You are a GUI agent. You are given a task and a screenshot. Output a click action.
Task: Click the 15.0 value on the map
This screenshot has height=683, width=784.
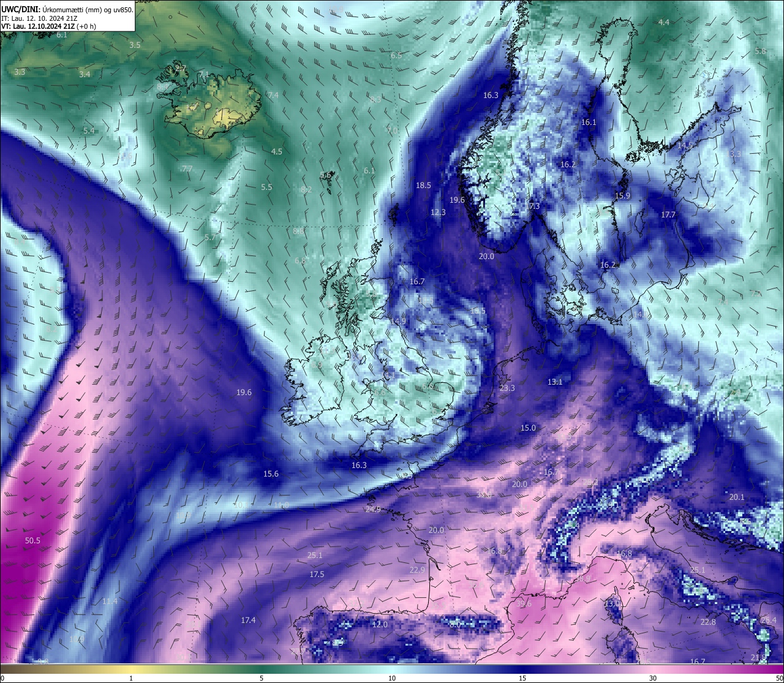[x=528, y=428]
